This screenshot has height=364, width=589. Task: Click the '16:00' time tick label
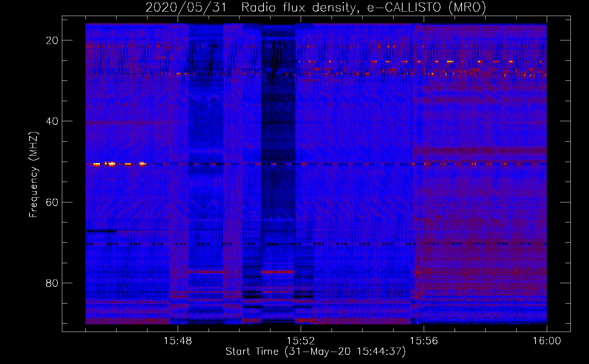coord(547,341)
